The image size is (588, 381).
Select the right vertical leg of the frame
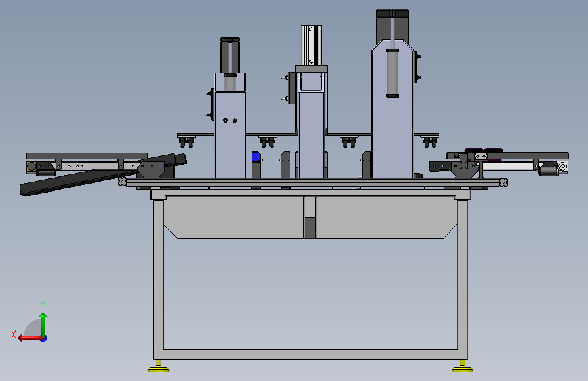point(463,279)
